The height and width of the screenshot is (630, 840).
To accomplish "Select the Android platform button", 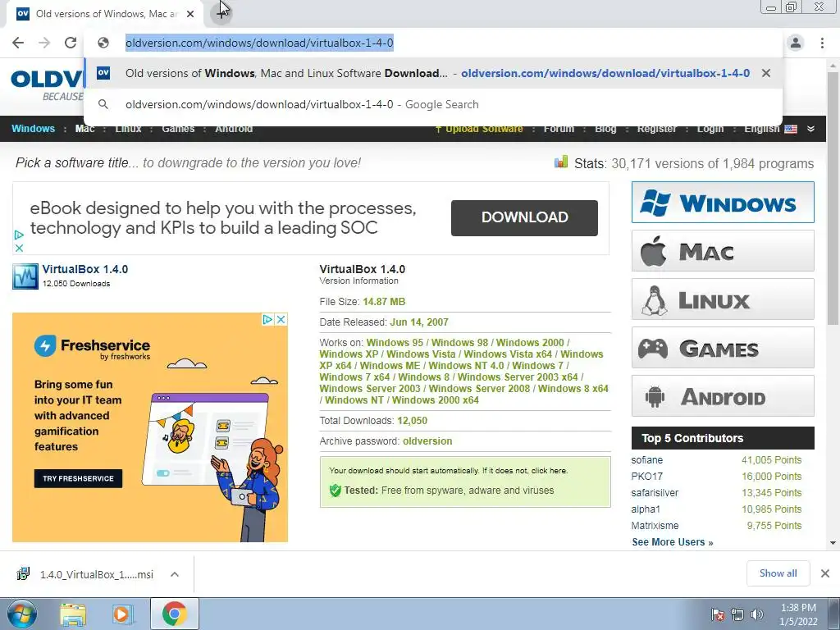I will [723, 396].
